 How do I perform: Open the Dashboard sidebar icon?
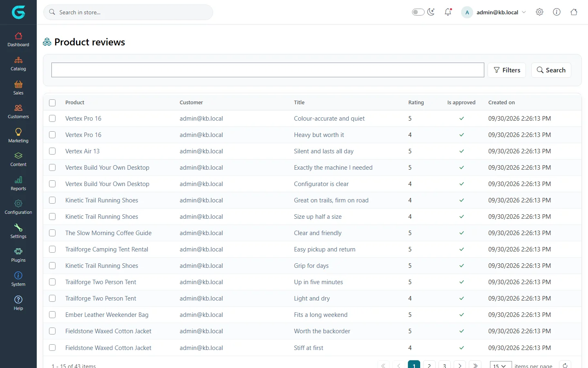tap(18, 40)
